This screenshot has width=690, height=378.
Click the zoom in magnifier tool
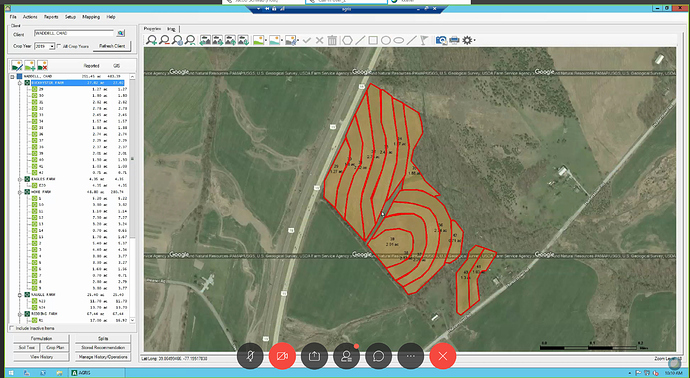152,40
